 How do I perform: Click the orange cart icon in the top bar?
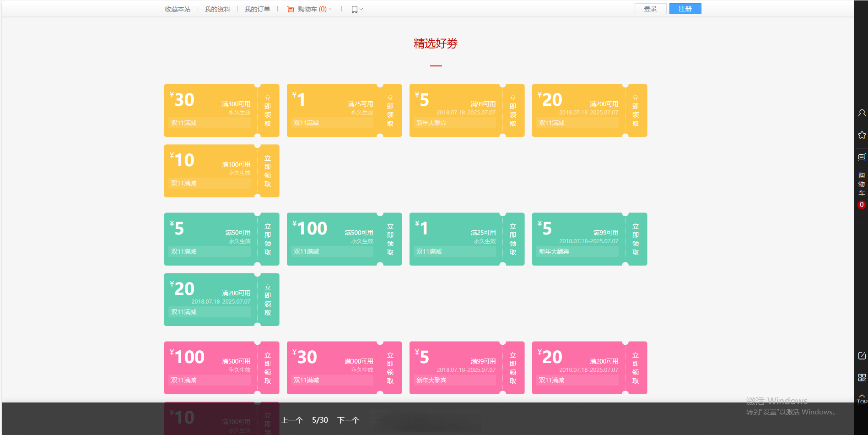[x=290, y=9]
